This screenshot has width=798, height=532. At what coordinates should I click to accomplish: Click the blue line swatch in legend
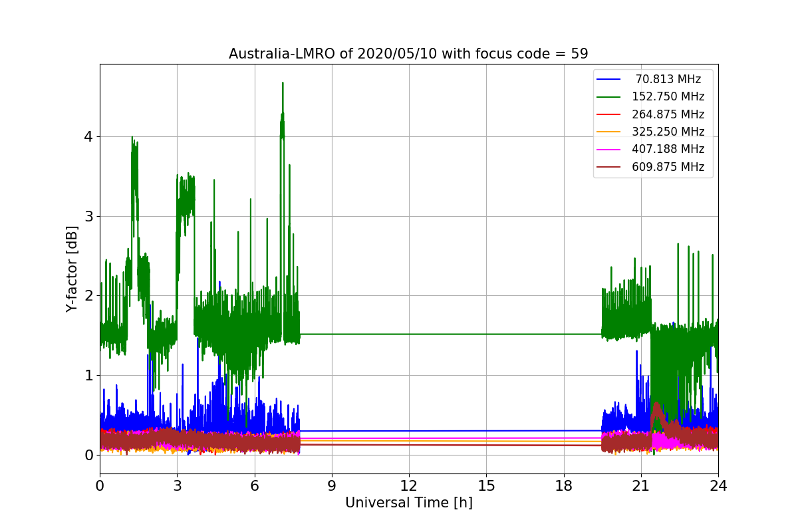coord(609,79)
